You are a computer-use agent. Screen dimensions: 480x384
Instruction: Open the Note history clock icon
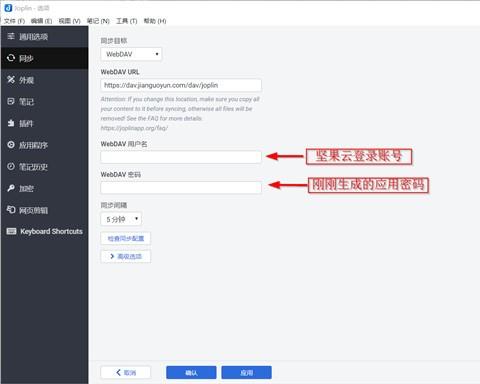point(11,166)
